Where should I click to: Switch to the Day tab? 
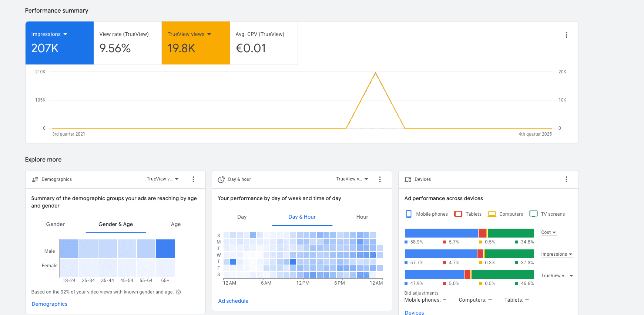(242, 217)
